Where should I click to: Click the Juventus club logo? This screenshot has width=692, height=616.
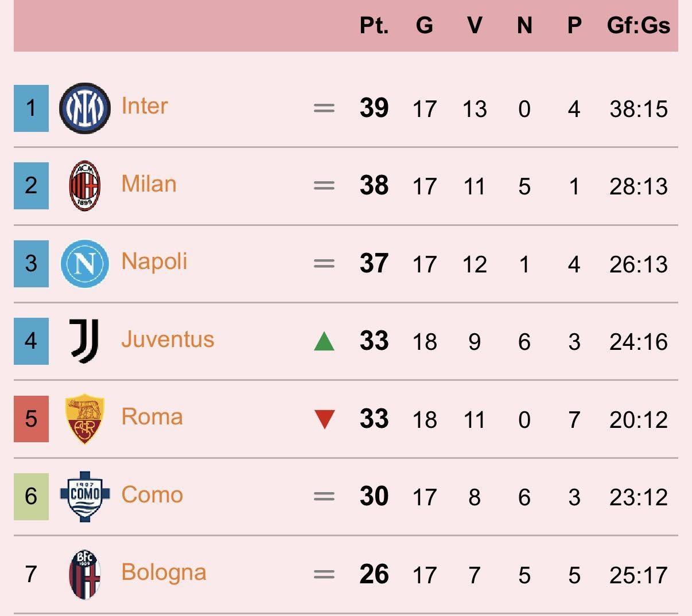point(84,341)
